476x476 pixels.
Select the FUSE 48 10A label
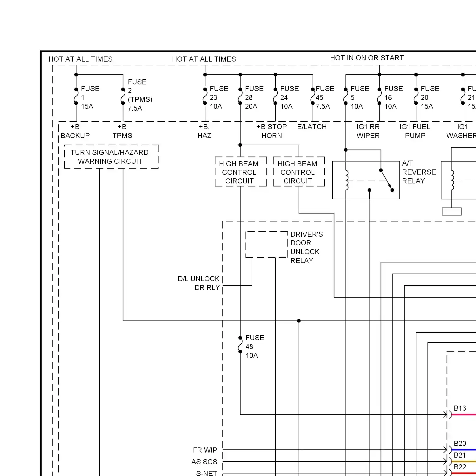(x=255, y=347)
